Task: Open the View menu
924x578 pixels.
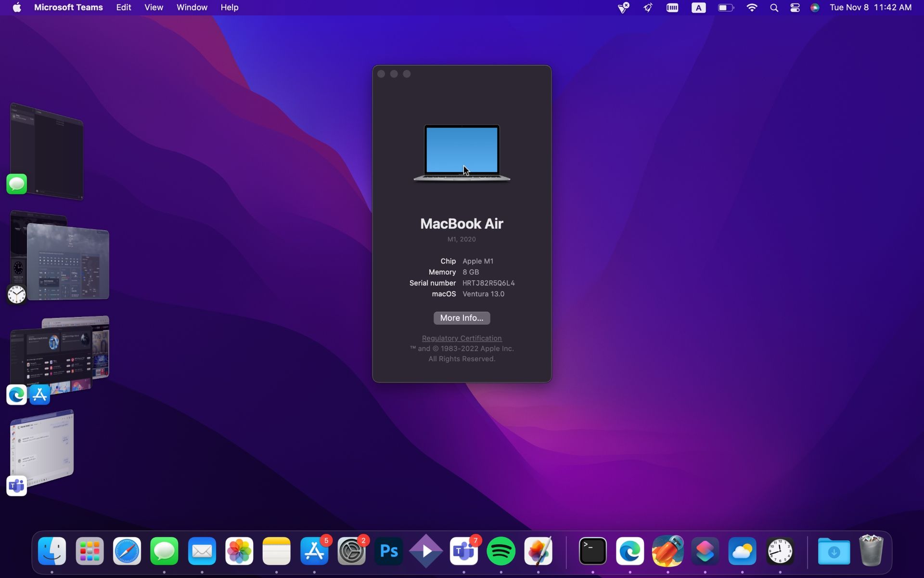Action: [154, 8]
